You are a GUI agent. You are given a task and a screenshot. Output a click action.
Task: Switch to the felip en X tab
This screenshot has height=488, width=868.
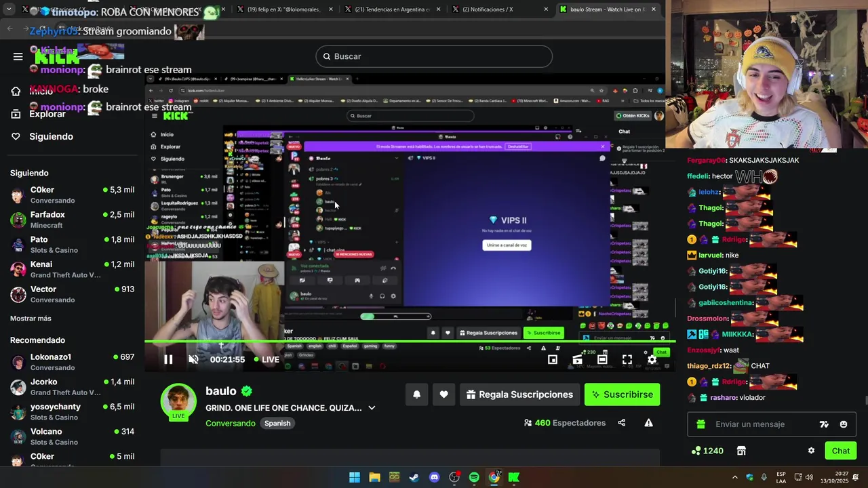[x=285, y=9]
